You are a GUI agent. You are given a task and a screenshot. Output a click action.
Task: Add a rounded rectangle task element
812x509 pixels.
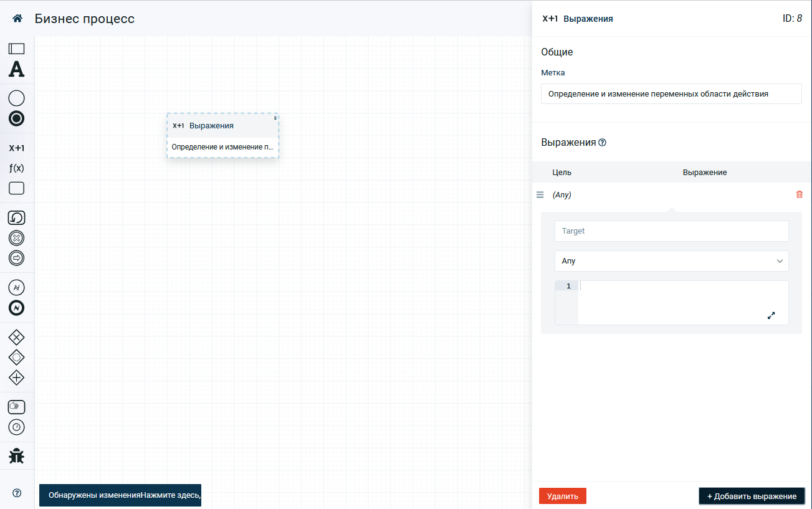17,188
